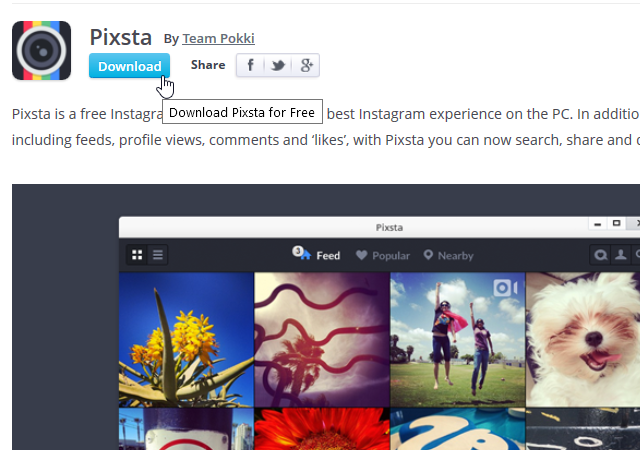Share on Twitter bird icon
The width and height of the screenshot is (640, 450).
click(278, 65)
